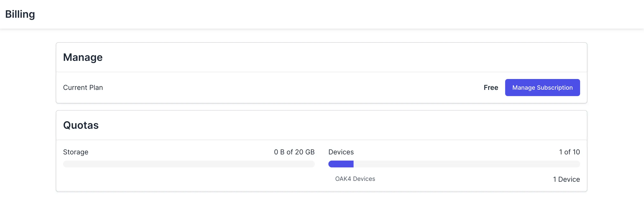The image size is (644, 202).
Task: Click the gray page margin left of cards
Action: click(27, 113)
